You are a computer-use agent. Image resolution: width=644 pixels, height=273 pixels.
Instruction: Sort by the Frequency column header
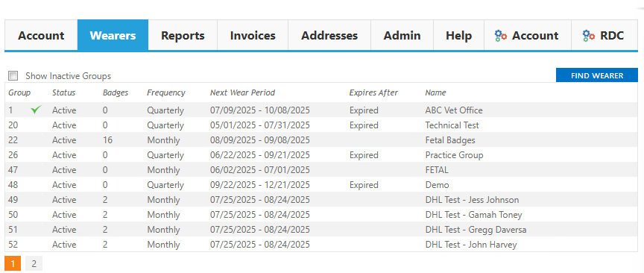(x=166, y=92)
